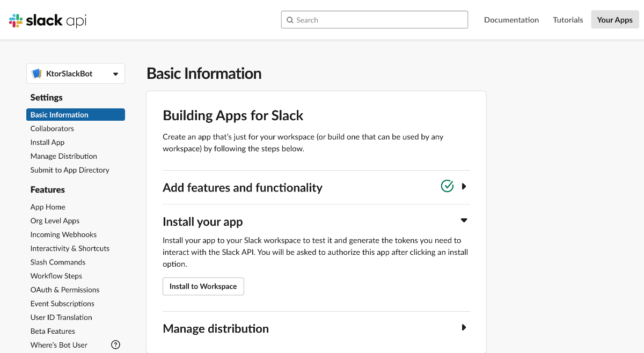Click the green checkmark on Add features
The width and height of the screenshot is (644, 353).
tap(447, 186)
